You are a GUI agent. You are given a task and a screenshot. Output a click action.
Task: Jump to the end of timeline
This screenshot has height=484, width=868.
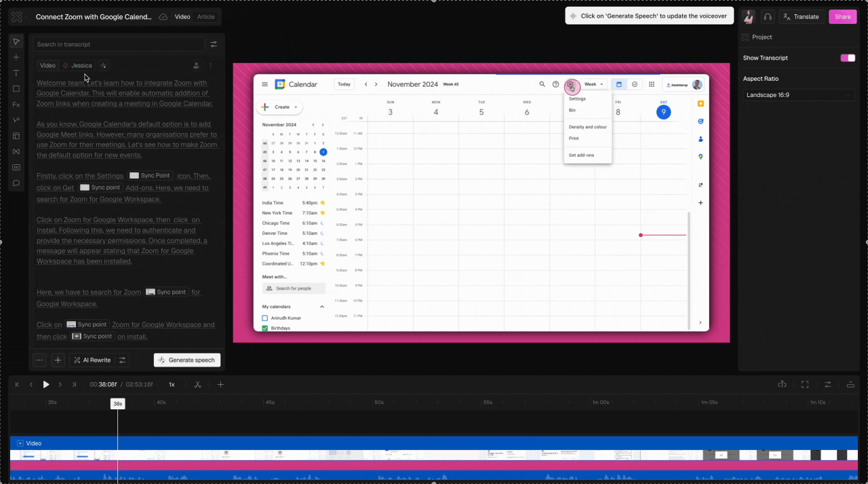(75, 384)
